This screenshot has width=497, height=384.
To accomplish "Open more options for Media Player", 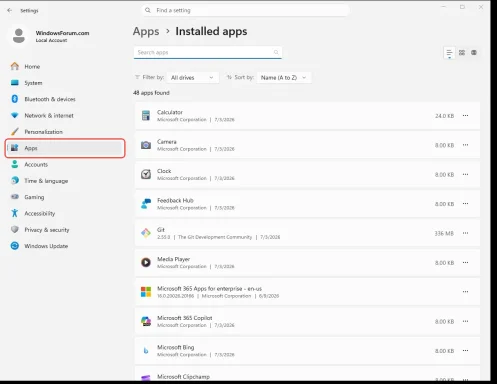I will pyautogui.click(x=466, y=263).
